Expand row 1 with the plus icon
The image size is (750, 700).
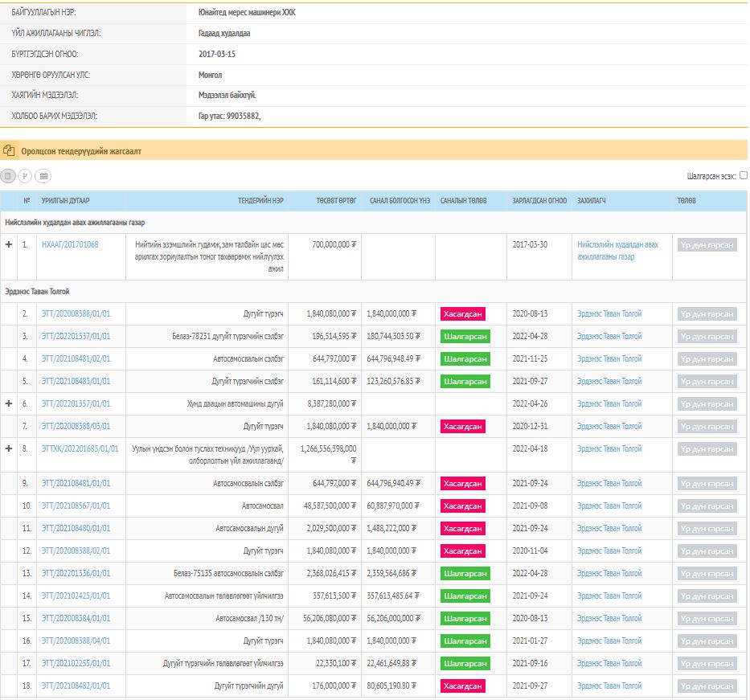[9, 244]
